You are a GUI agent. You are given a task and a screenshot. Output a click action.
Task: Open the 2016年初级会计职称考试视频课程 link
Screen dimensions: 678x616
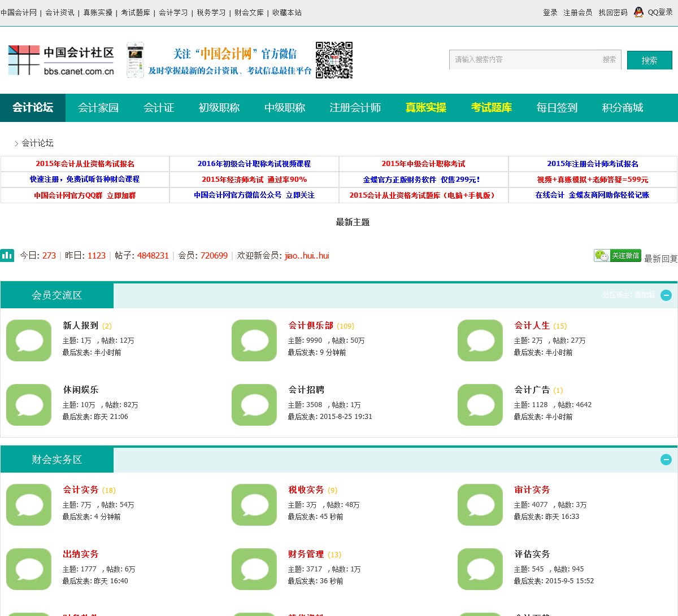pyautogui.click(x=254, y=164)
